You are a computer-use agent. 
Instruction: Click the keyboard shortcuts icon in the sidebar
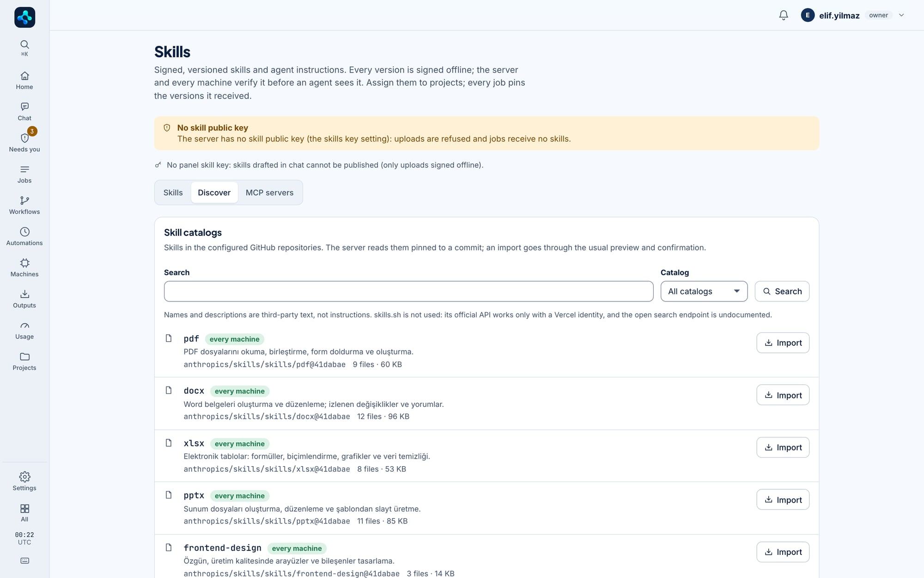click(x=24, y=560)
